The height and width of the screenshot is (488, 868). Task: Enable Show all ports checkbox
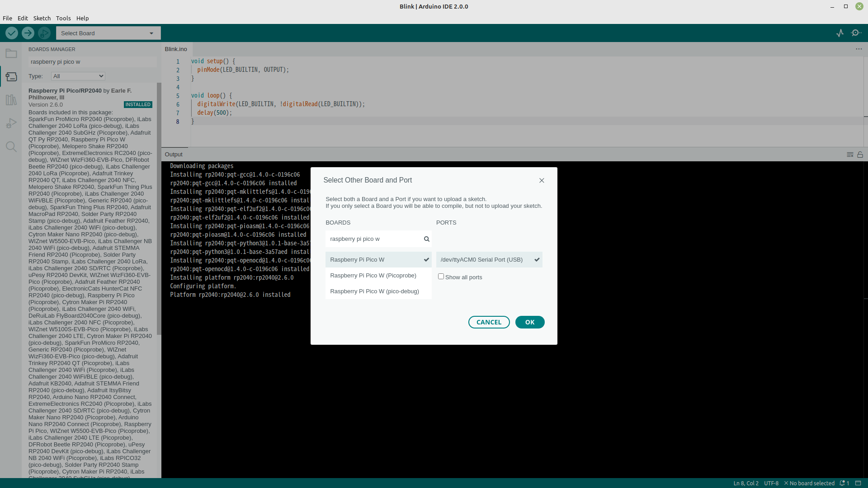[441, 277]
